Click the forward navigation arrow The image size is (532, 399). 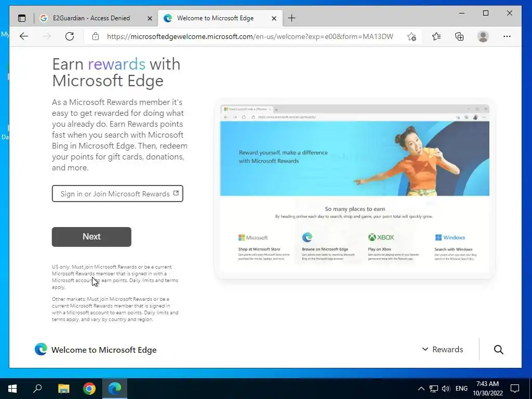tap(47, 36)
